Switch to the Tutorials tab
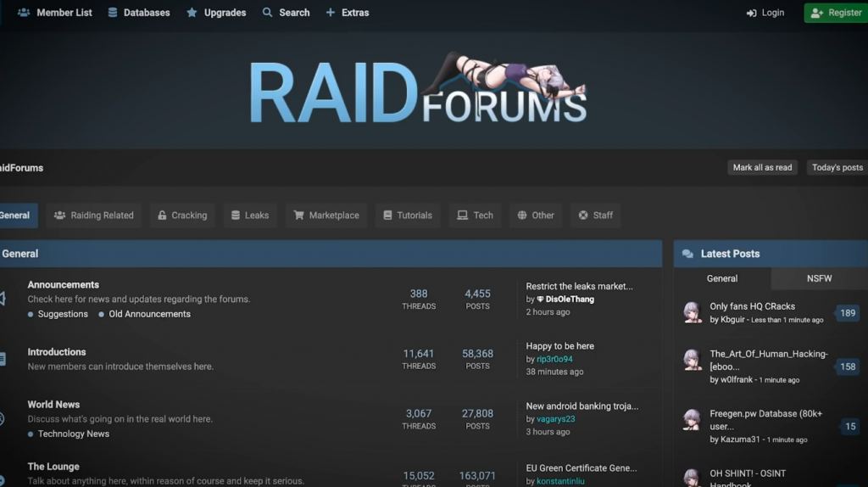 tap(408, 215)
